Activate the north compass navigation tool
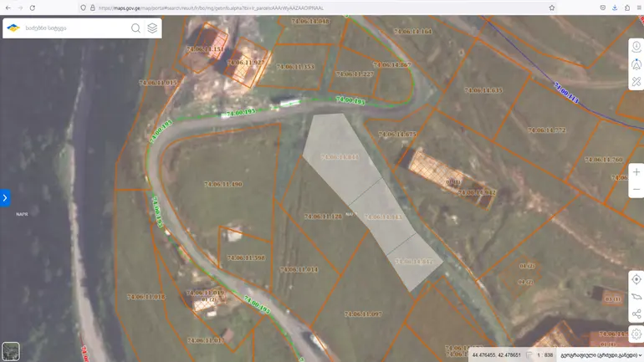This screenshot has width=644, height=362. (636, 64)
